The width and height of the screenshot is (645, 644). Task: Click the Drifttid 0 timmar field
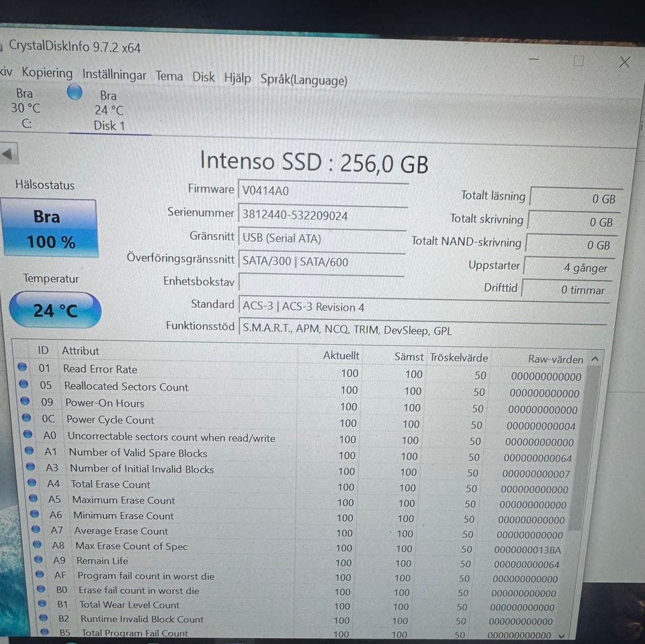point(566,290)
